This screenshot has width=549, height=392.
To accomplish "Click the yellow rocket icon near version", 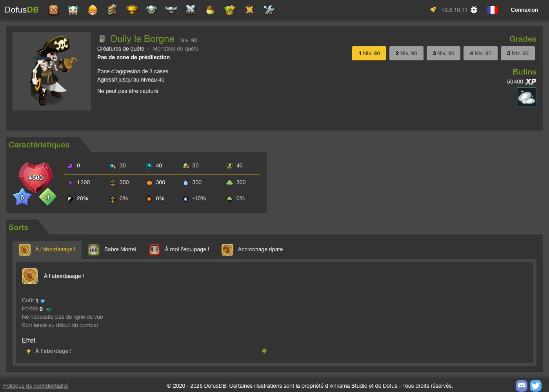I will point(433,10).
